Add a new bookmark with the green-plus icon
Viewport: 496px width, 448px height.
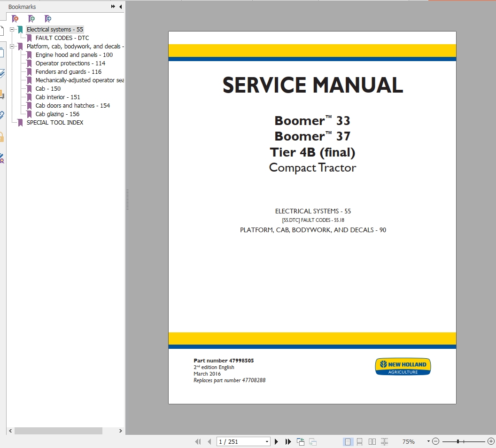click(31, 19)
